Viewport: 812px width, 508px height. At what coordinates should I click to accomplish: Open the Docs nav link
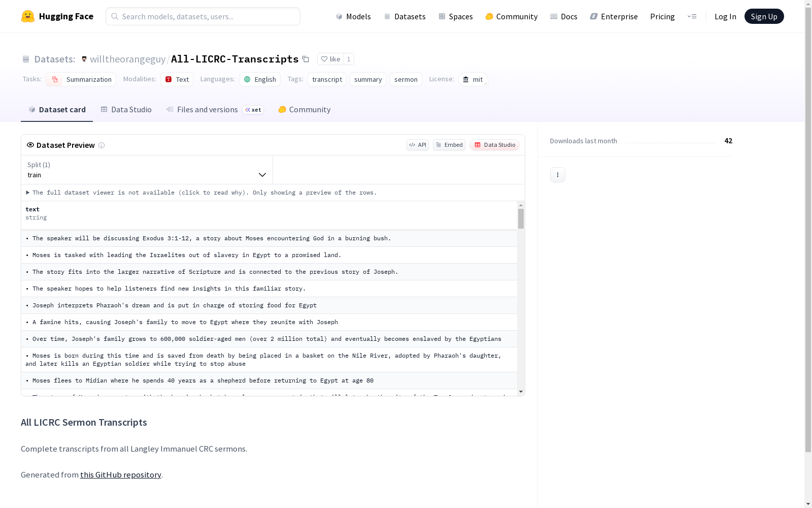(x=564, y=16)
